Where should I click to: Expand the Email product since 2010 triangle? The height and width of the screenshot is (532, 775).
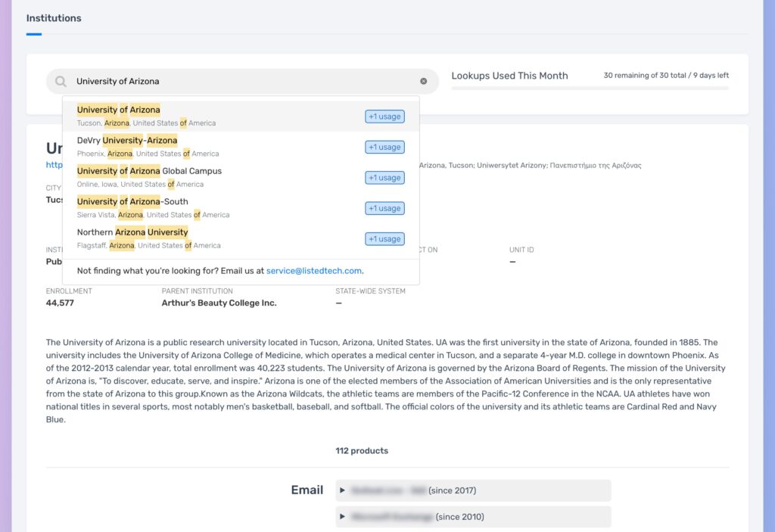(x=342, y=517)
